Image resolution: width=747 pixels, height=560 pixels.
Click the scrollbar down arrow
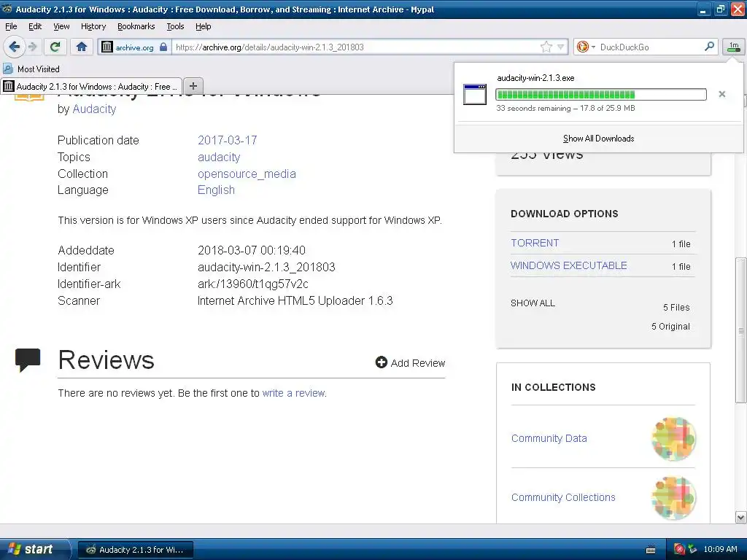(741, 517)
